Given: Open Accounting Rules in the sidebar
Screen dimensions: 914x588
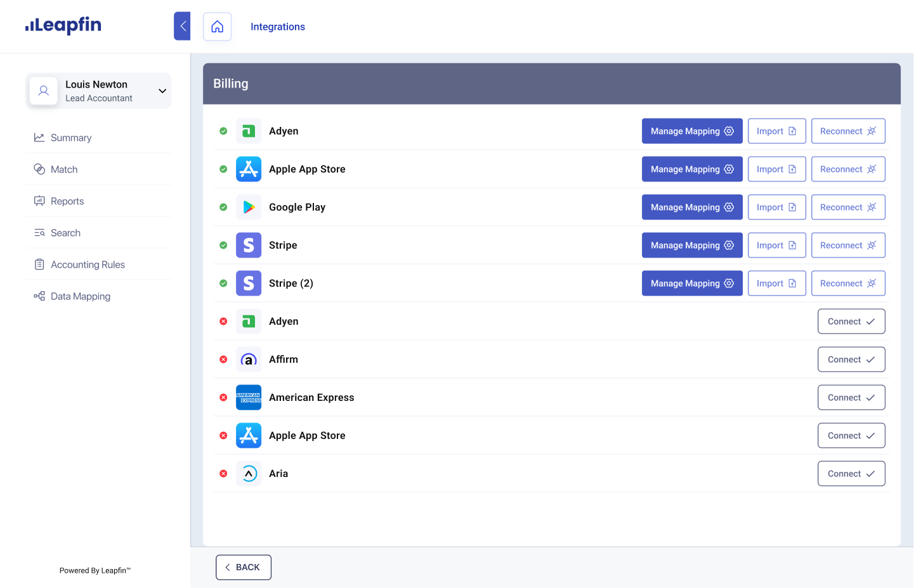Looking at the screenshot, I should [88, 265].
